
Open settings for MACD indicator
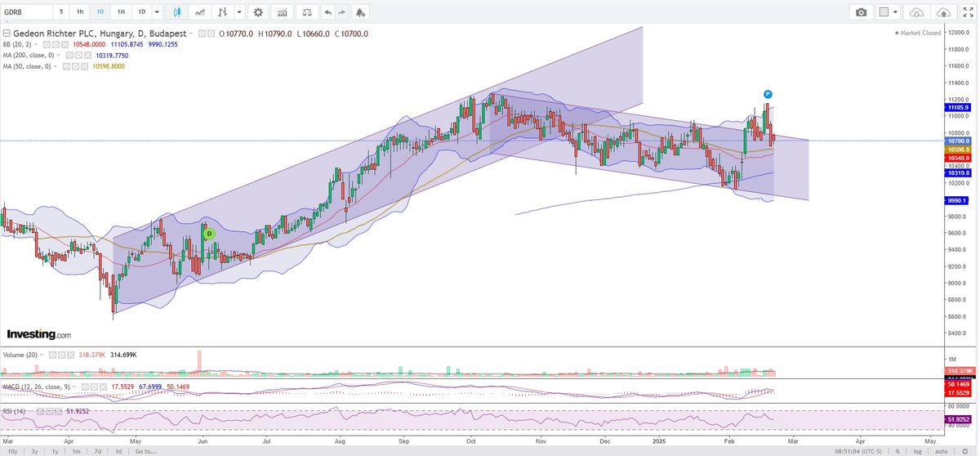(94, 387)
